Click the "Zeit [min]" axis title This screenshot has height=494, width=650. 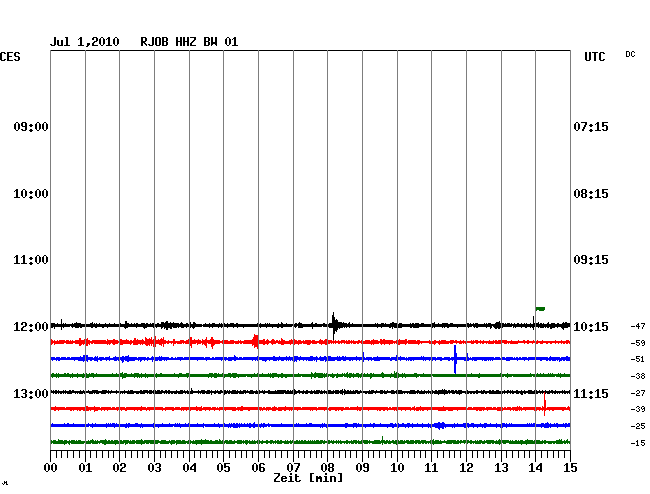tap(308, 478)
